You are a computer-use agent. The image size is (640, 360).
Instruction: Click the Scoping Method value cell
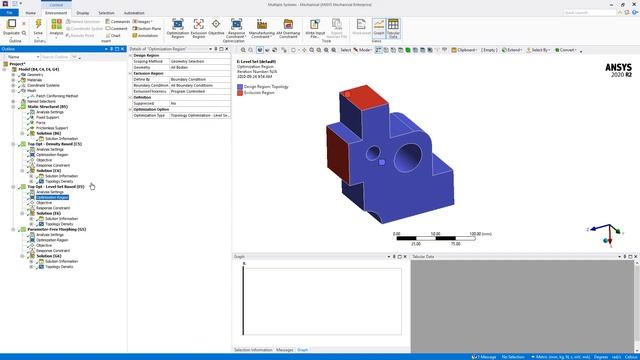[200, 61]
